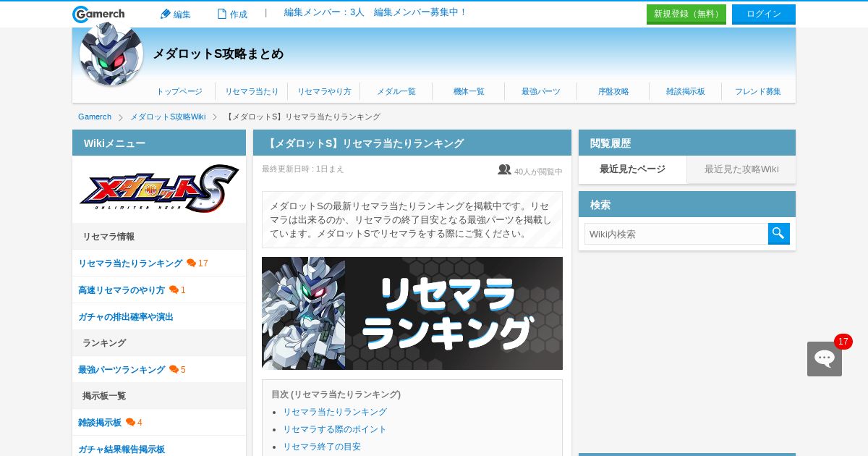Image resolution: width=868 pixels, height=456 pixels.
Task: Click the 【メダロットS】リセマラ当たりランキング breadcrumb text
Action: click(302, 117)
